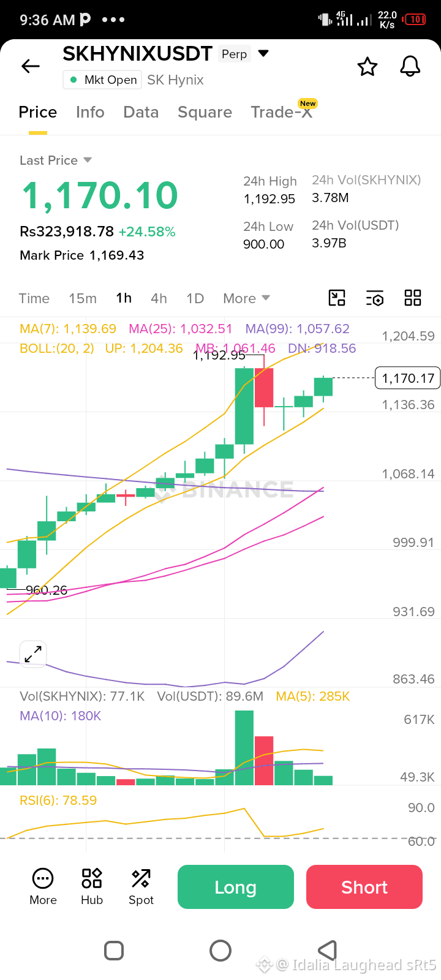The image size is (441, 980).
Task: Tap the +24.58% change figure
Action: coord(147,232)
